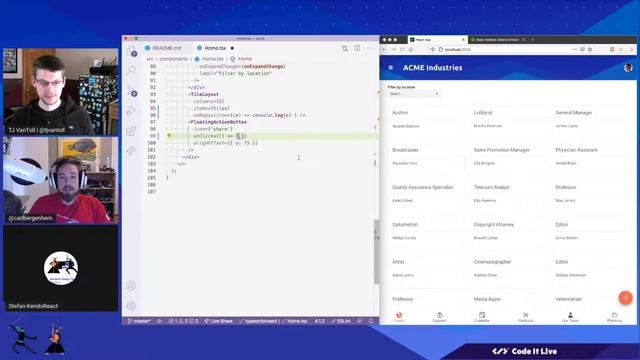
Task: Click the Split Editor icon
Action: [357, 48]
